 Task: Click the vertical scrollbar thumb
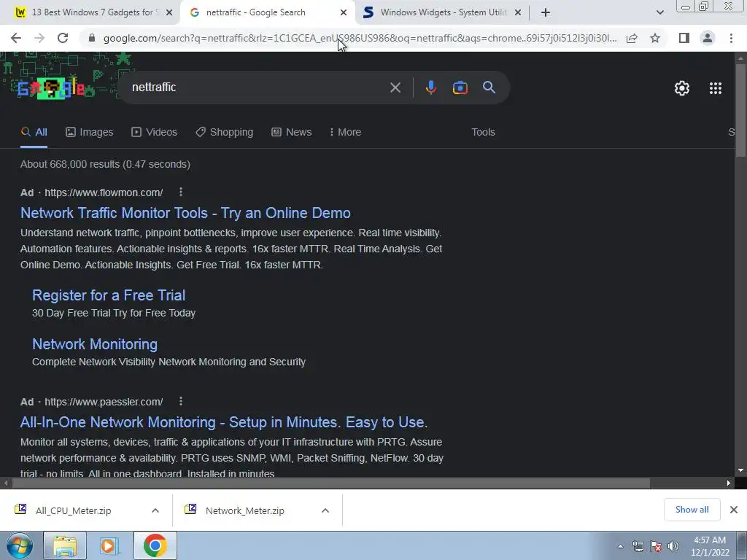point(740,109)
